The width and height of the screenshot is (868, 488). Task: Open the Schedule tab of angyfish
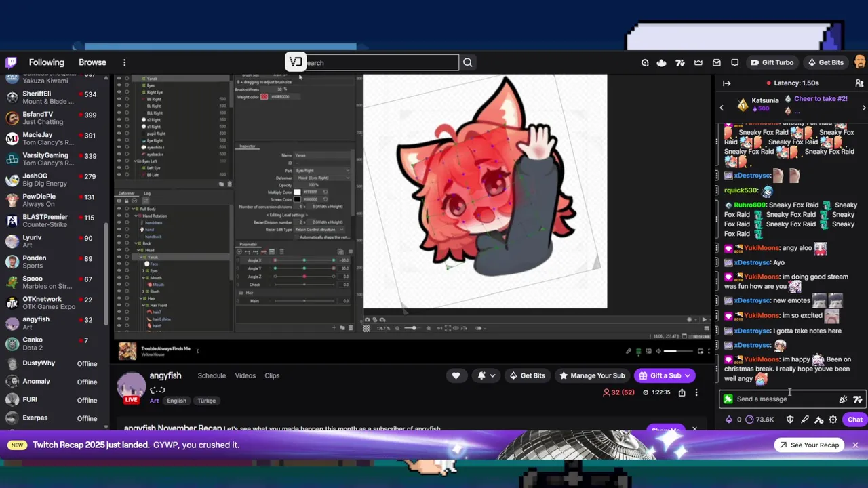[212, 375]
